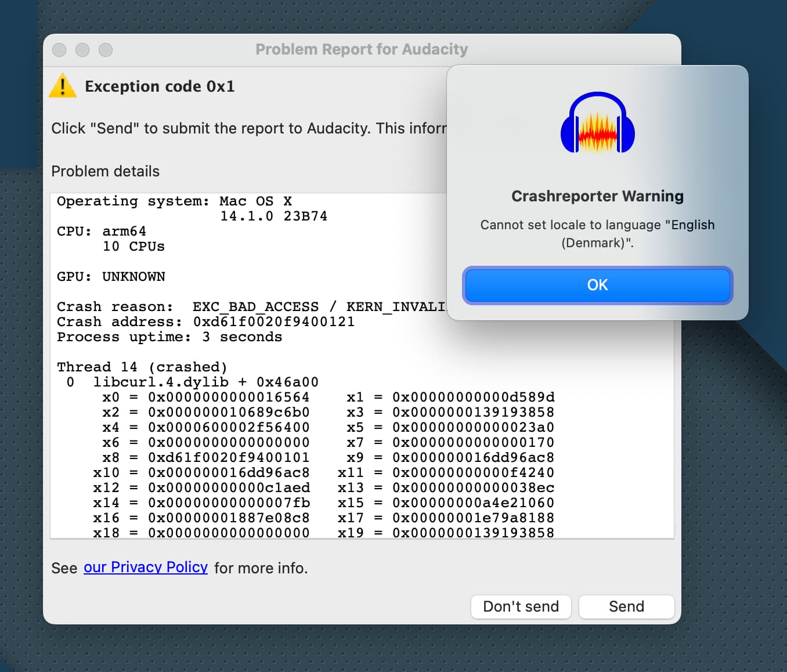Select the libcurl.4.dylib stack frame line
Image resolution: width=787 pixels, height=672 pixels.
[x=192, y=382]
